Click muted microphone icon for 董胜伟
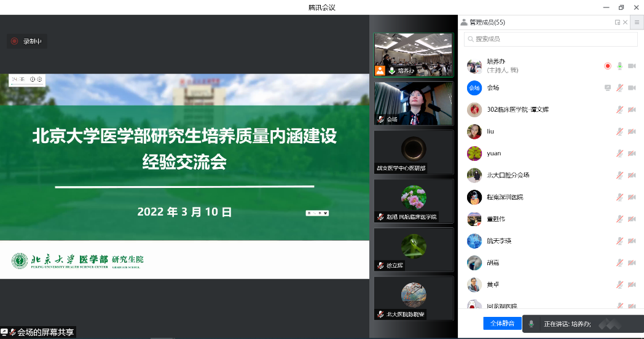The height and width of the screenshot is (339, 644). click(x=620, y=219)
